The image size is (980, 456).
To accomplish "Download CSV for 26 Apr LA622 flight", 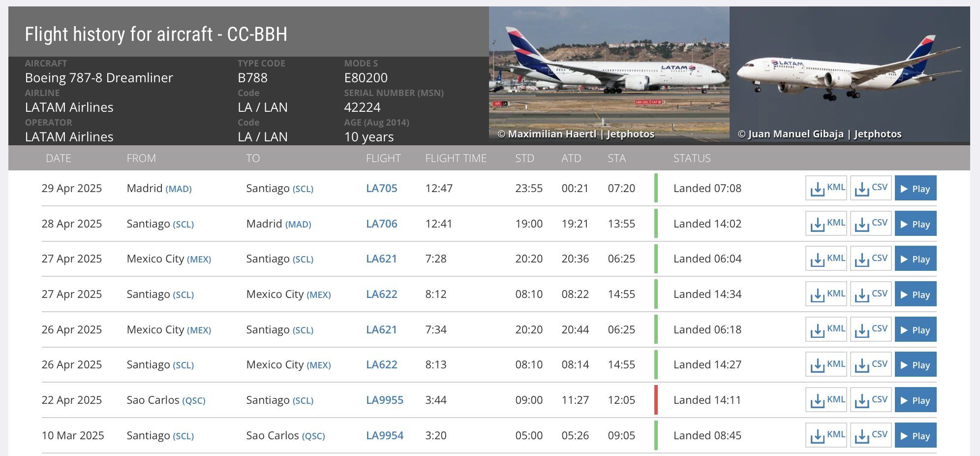I will (871, 364).
